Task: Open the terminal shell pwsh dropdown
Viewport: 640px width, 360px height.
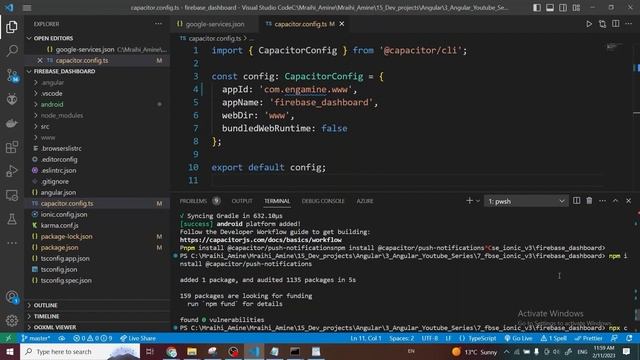Action: 526,201
